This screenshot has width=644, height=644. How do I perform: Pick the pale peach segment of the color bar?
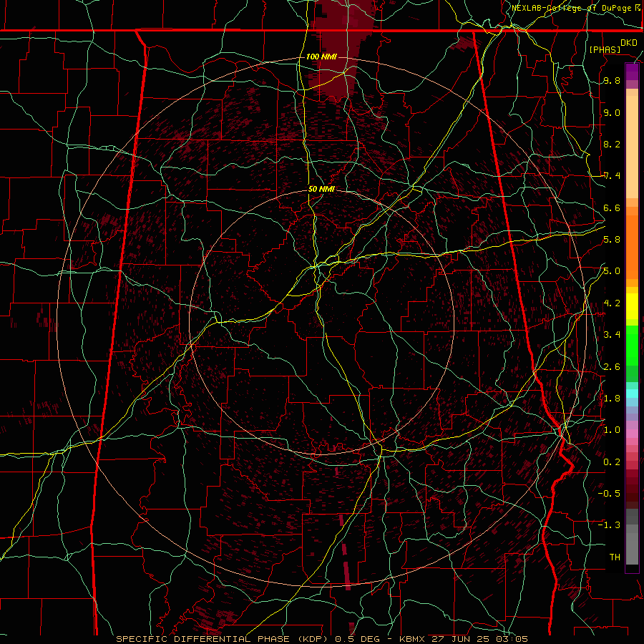click(x=632, y=148)
